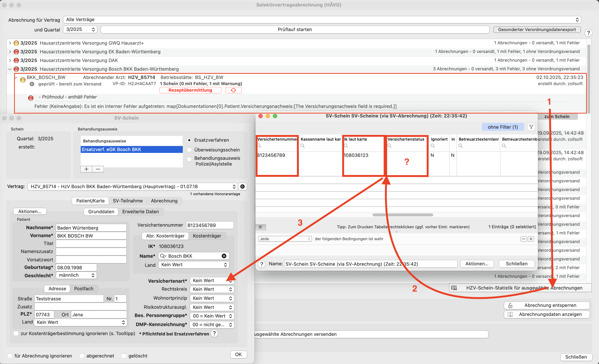This screenshot has height=364, width=599.
Task: Click the red refresh icon beside Rezeptübermittlung
Action: (233, 90)
